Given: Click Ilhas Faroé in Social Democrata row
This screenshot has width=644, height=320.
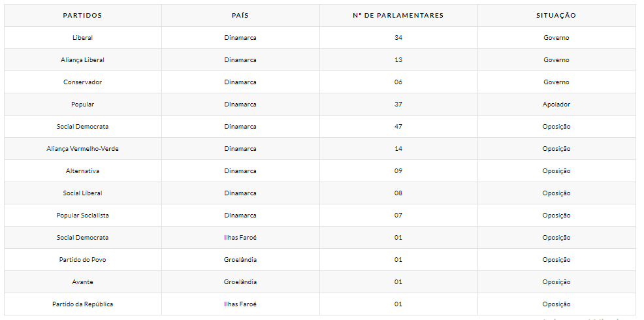Looking at the screenshot, I should pyautogui.click(x=240, y=238).
